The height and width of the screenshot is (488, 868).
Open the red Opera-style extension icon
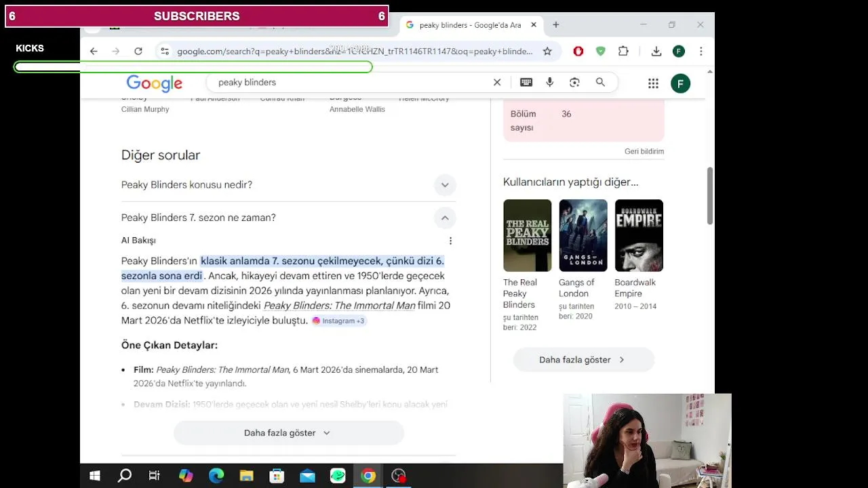(578, 51)
